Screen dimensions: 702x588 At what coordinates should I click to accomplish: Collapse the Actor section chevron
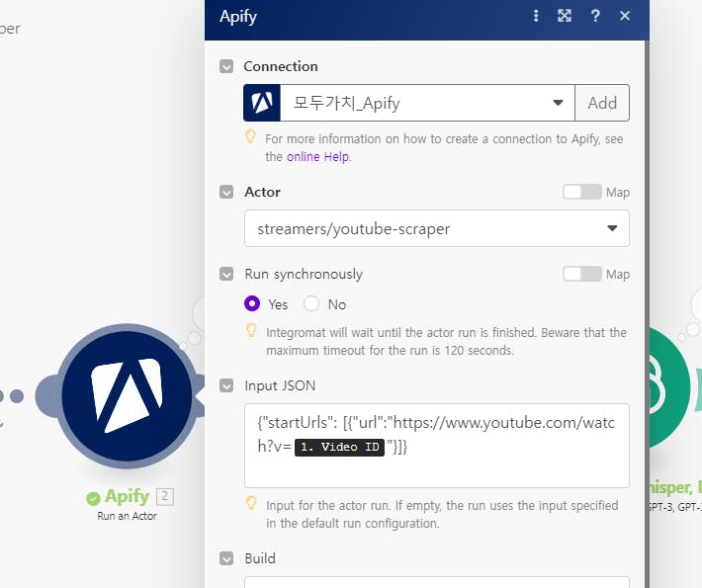point(226,193)
